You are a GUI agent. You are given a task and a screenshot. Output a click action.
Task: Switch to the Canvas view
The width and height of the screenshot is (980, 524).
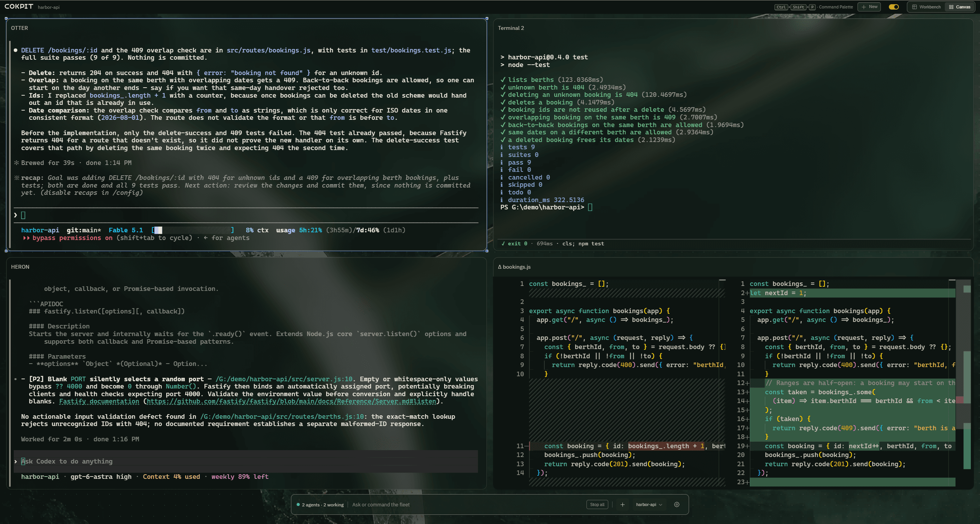959,7
